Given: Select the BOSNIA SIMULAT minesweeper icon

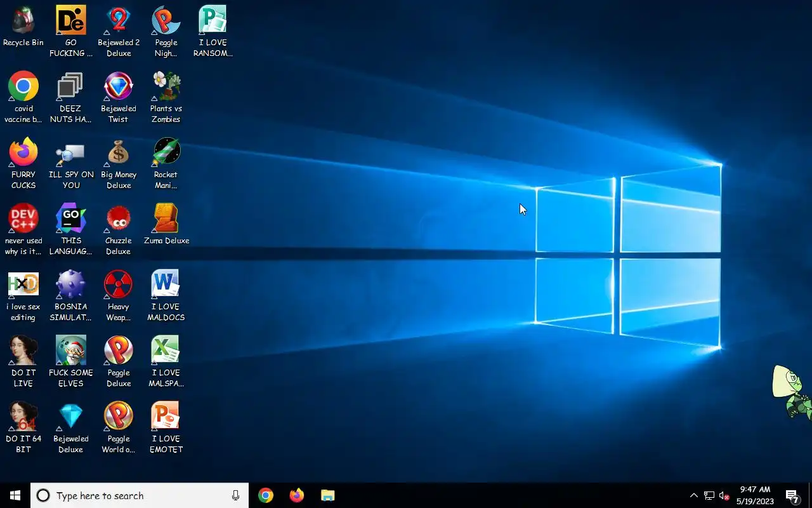Looking at the screenshot, I should (x=71, y=284).
